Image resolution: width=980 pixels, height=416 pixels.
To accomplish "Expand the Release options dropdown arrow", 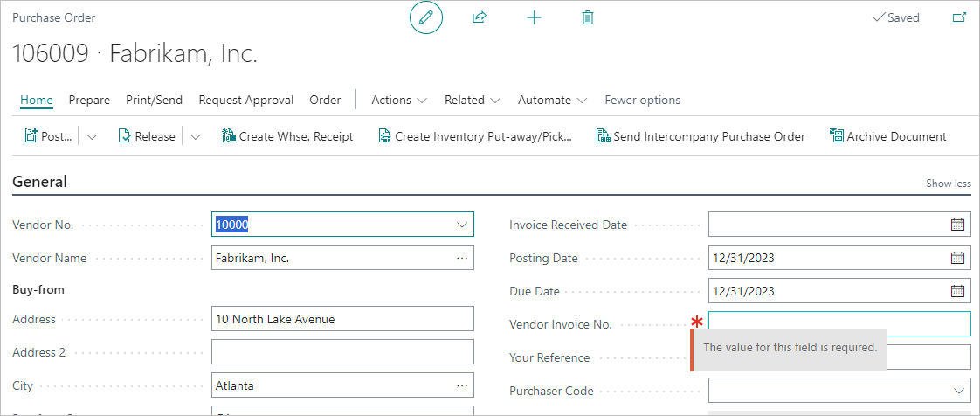I will click(195, 136).
